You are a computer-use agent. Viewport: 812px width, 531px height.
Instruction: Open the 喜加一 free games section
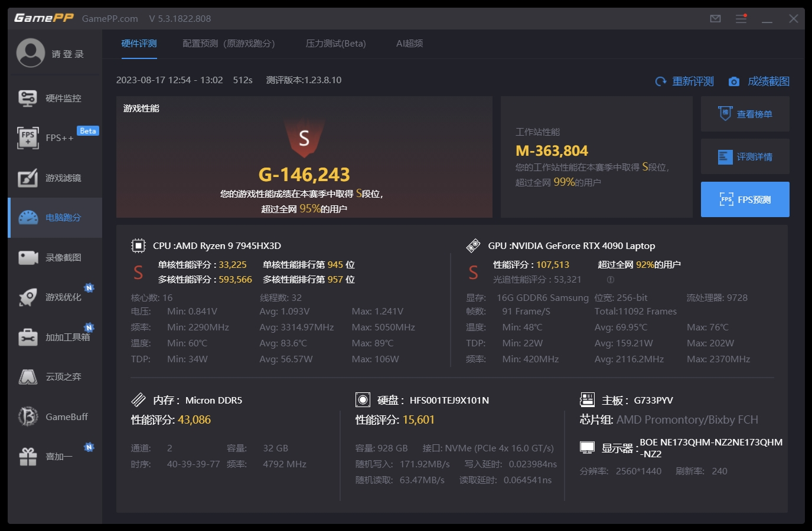click(54, 456)
